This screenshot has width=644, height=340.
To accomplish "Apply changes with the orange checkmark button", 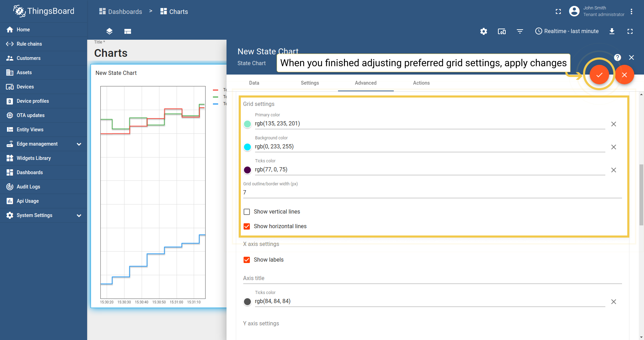I will 599,75.
